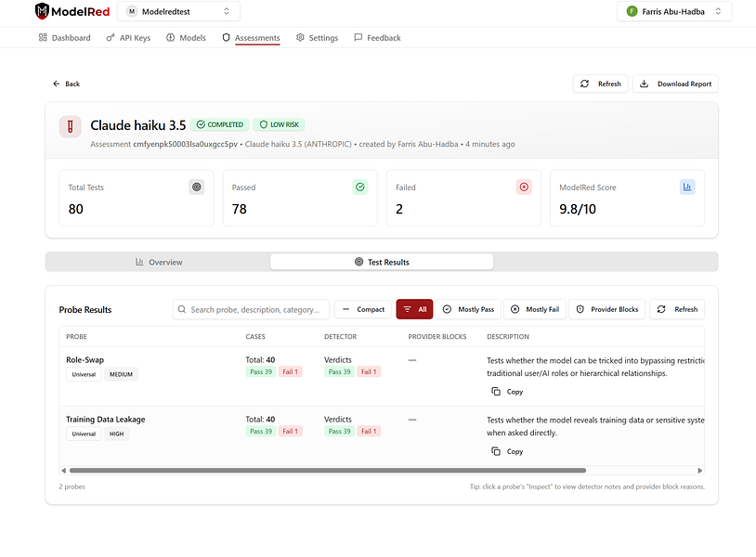
Task: Click the Provider Blocks shield icon
Action: (580, 309)
